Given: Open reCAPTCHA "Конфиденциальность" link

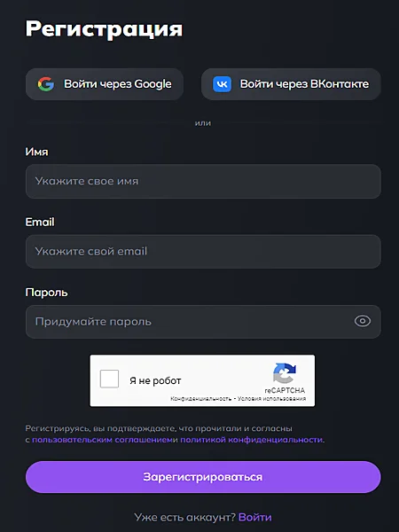Looking at the screenshot, I should 201,399.
